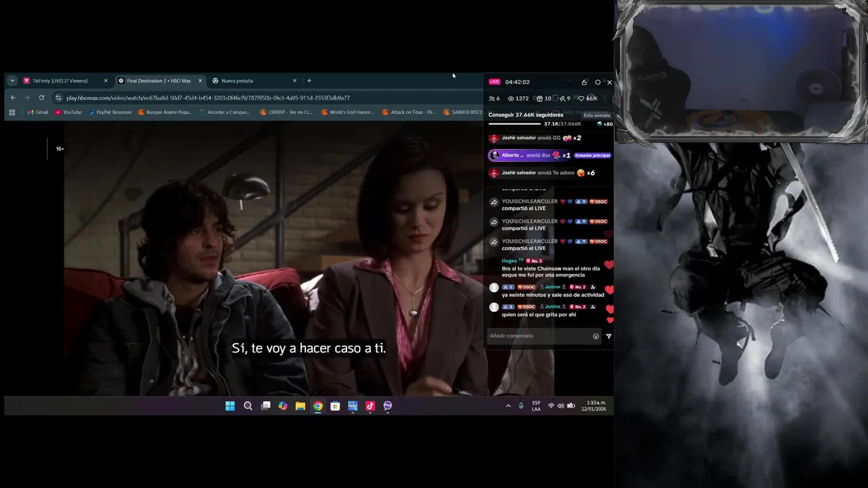Viewport: 868px width, 488px height.
Task: Switch the ESP LAA keyboard language
Action: coord(536,406)
